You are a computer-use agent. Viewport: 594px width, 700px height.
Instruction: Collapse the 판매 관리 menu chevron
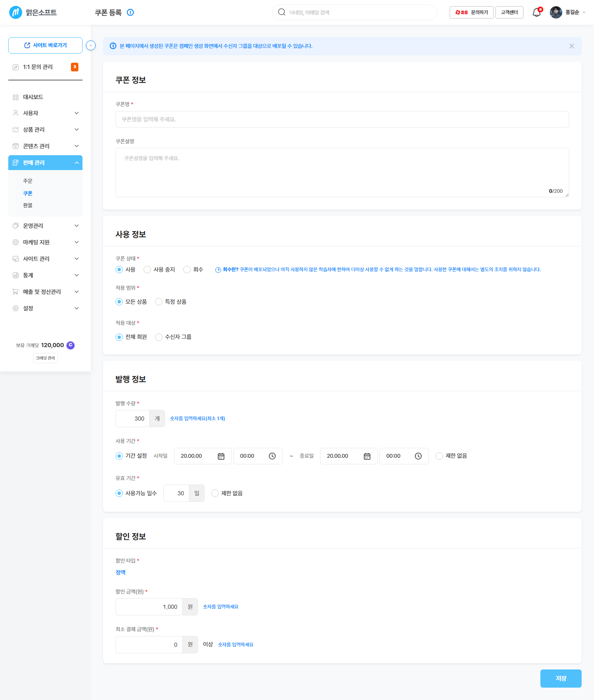coord(77,163)
